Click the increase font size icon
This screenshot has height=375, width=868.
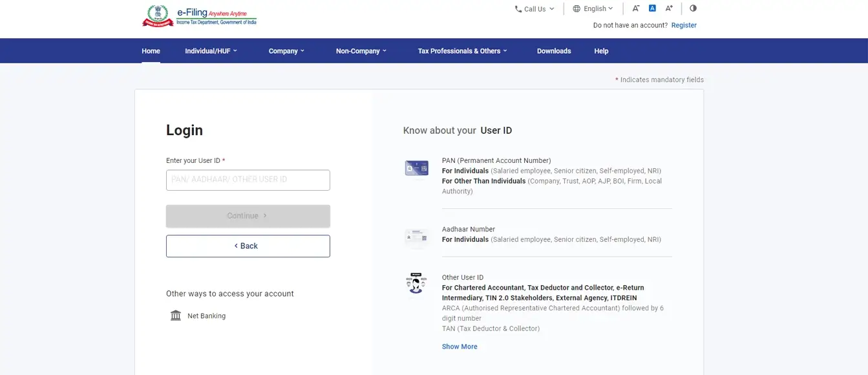click(x=669, y=8)
